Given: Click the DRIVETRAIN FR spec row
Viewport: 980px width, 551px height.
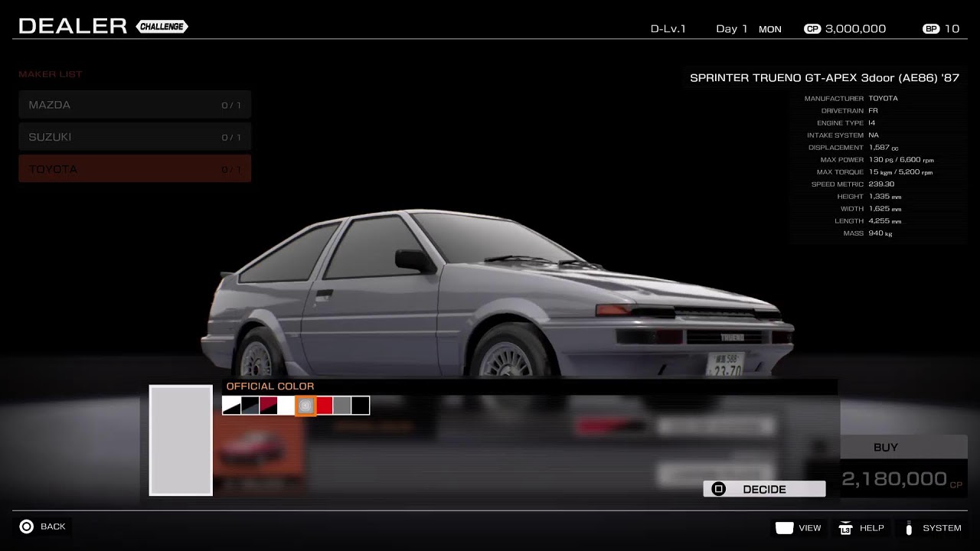Looking at the screenshot, I should pyautogui.click(x=849, y=111).
